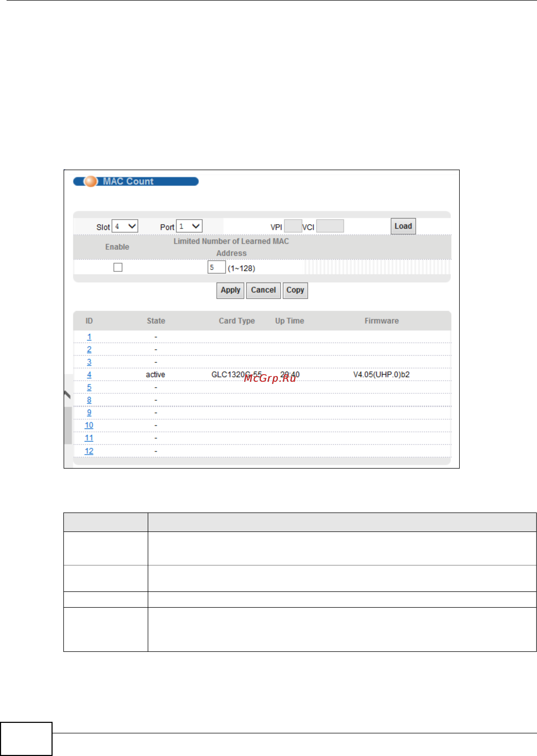Open the Port dropdown
This screenshot has height=756, width=537.
(x=189, y=226)
